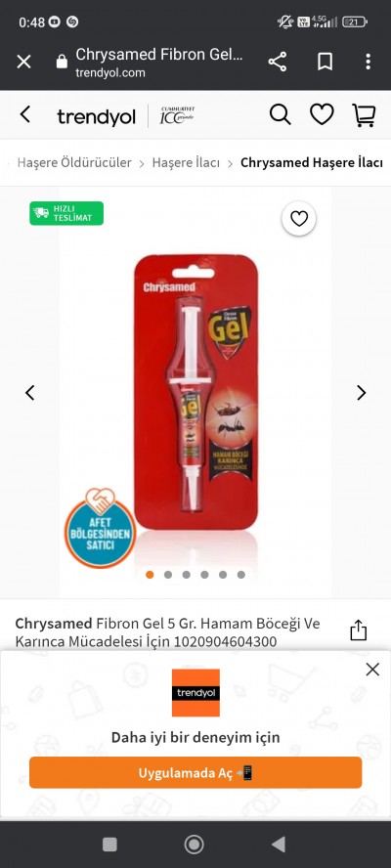Dismiss the app banner with X

point(372,670)
